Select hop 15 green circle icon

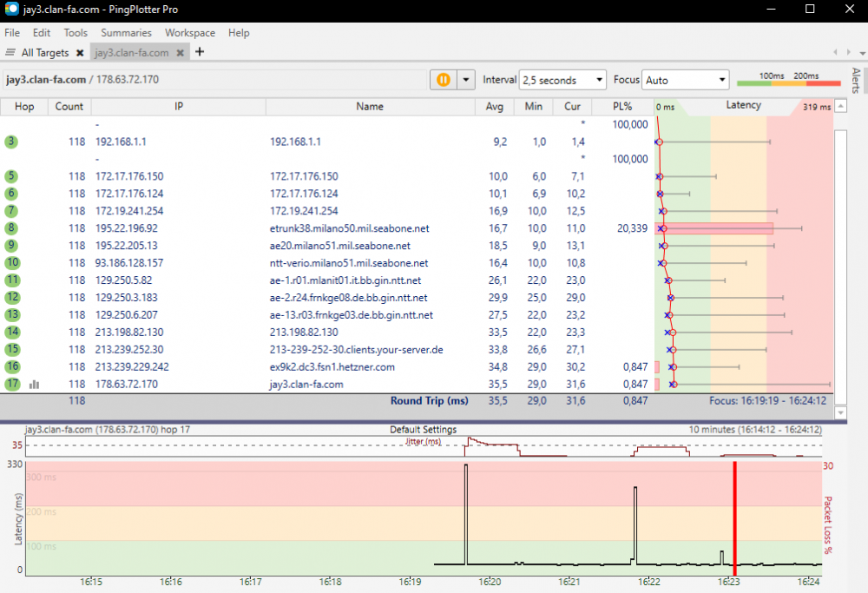12,349
